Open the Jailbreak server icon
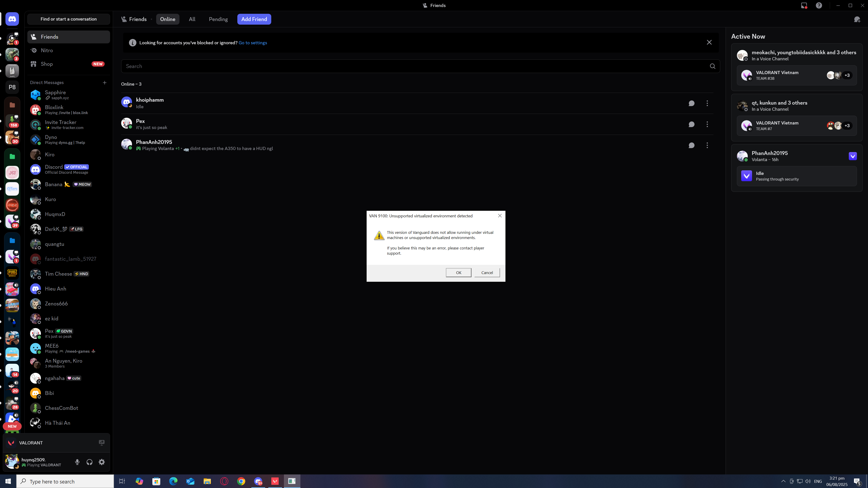Image resolution: width=868 pixels, height=488 pixels. [12, 305]
